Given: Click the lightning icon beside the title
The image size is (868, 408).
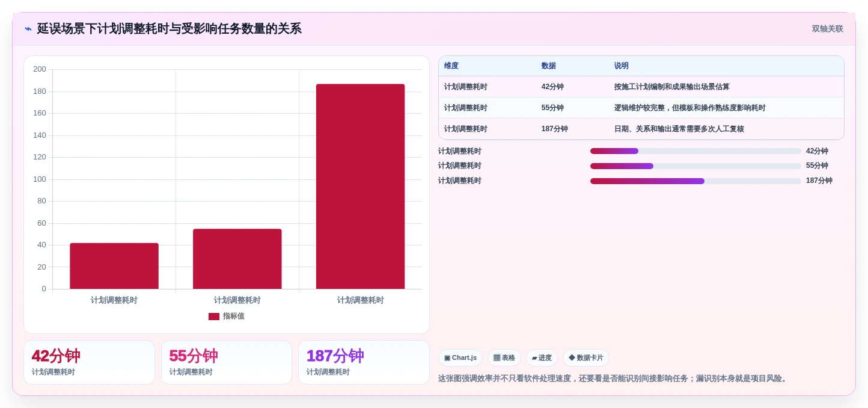Looking at the screenshot, I should (x=28, y=28).
